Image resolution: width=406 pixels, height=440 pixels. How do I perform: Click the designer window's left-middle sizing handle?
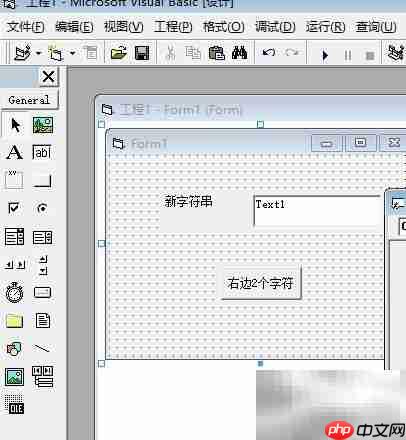click(x=102, y=244)
